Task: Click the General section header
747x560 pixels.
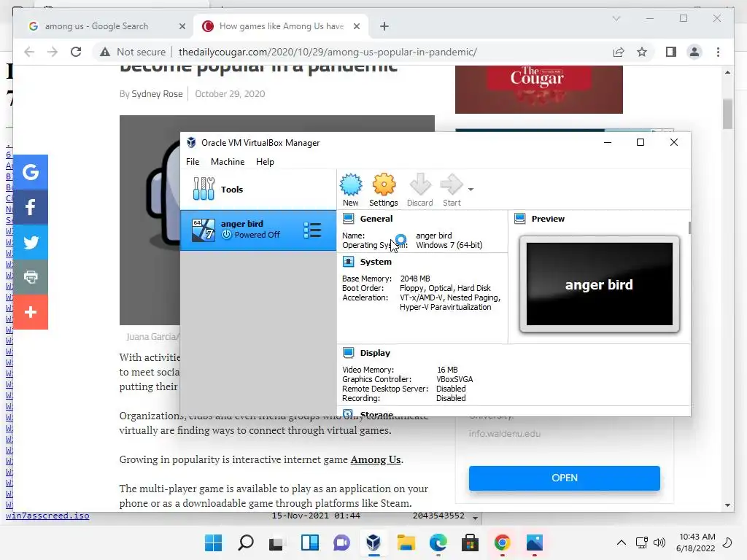Action: (x=376, y=219)
